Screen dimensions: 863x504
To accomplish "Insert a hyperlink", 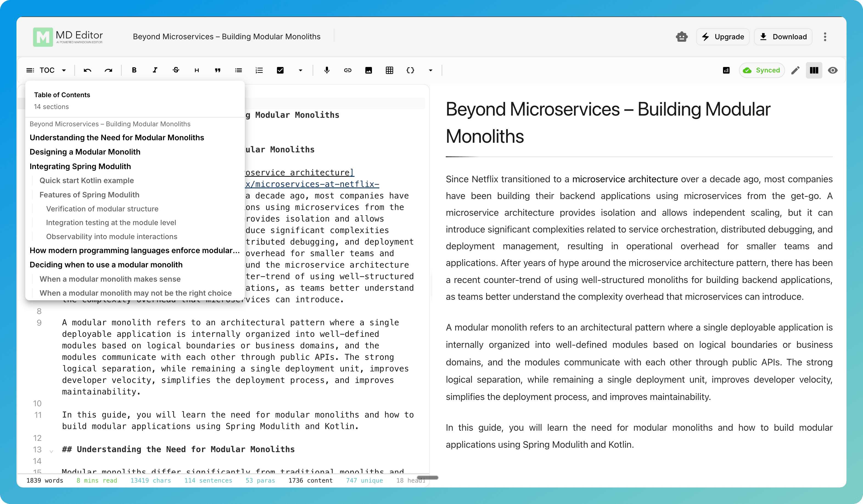I will [348, 70].
